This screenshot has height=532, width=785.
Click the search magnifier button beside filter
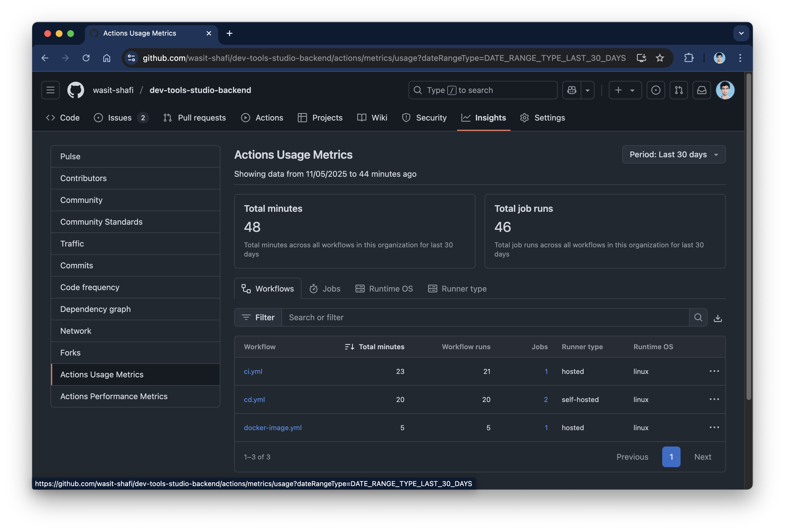tap(698, 318)
